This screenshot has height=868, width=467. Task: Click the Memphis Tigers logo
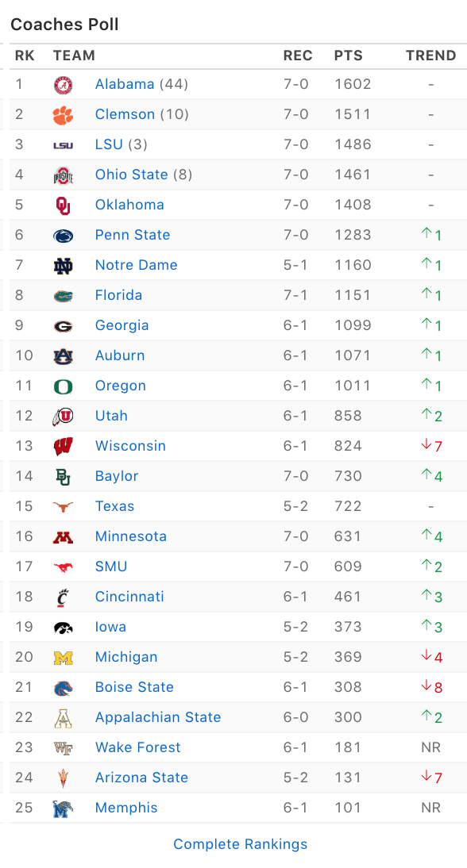(64, 808)
